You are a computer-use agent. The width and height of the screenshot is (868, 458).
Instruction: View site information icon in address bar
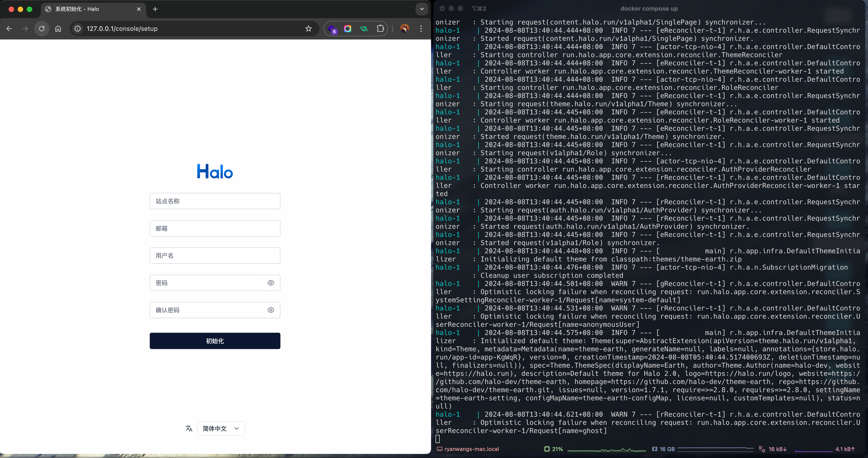[78, 29]
